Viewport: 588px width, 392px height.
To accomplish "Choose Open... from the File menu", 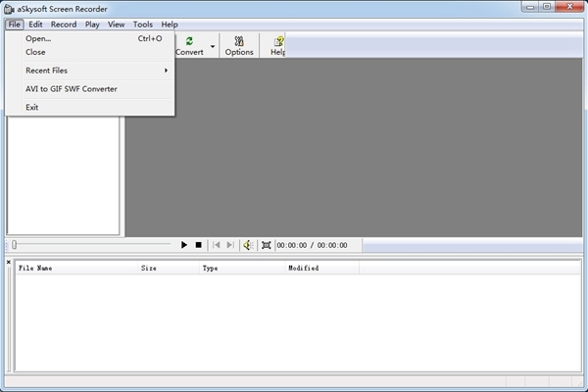I will tap(39, 38).
